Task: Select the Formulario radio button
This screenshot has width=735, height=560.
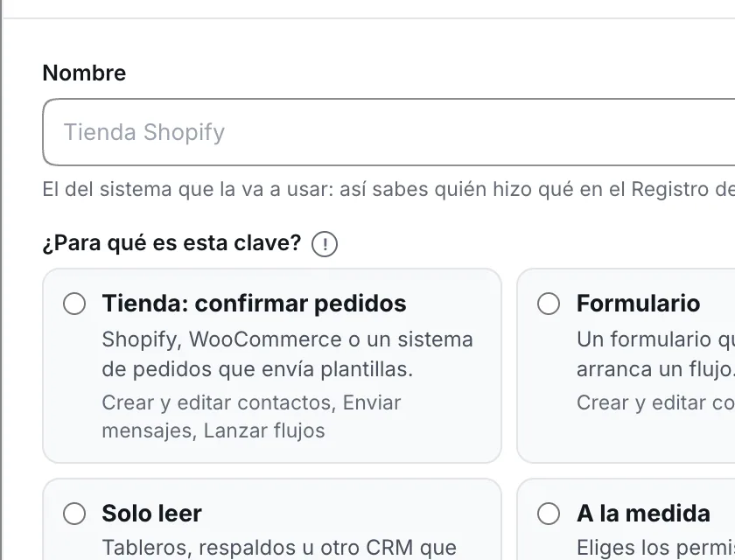Action: tap(549, 304)
